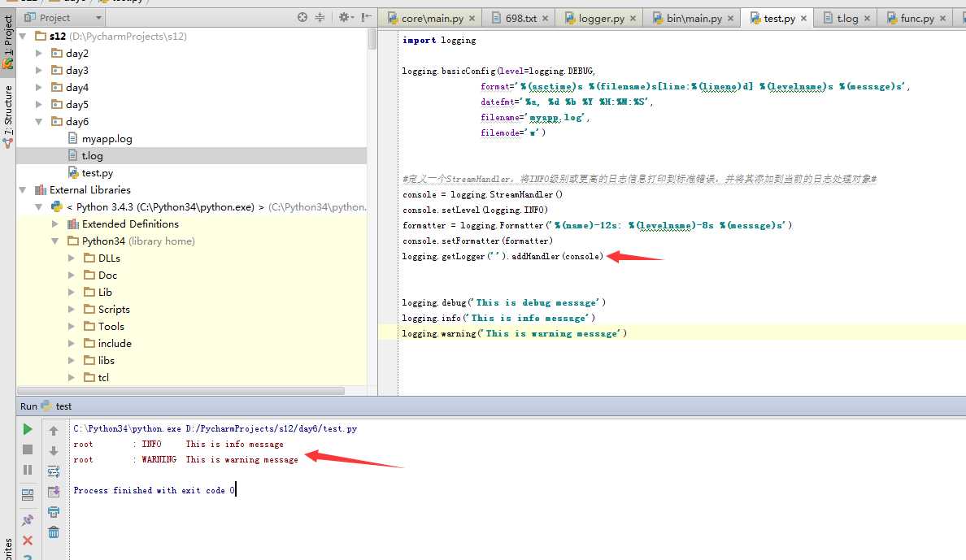Open the 1: Project side tool tab
This screenshot has width=966, height=560.
pyautogui.click(x=8, y=42)
